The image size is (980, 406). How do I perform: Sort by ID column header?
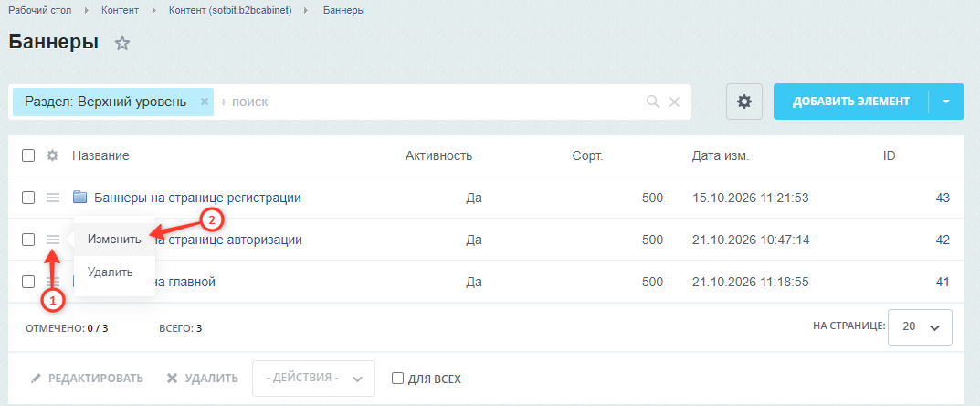[x=890, y=155]
